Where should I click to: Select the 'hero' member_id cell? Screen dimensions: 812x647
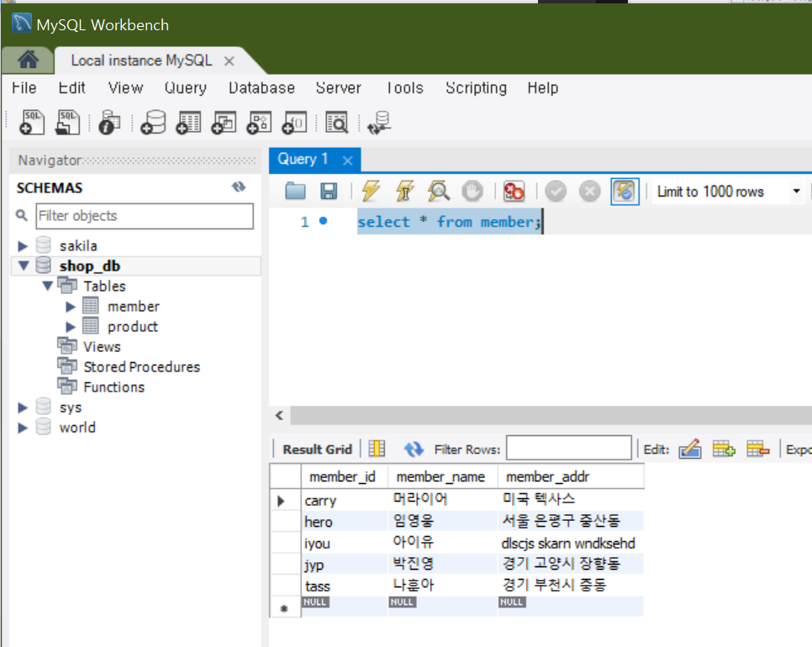(x=344, y=522)
